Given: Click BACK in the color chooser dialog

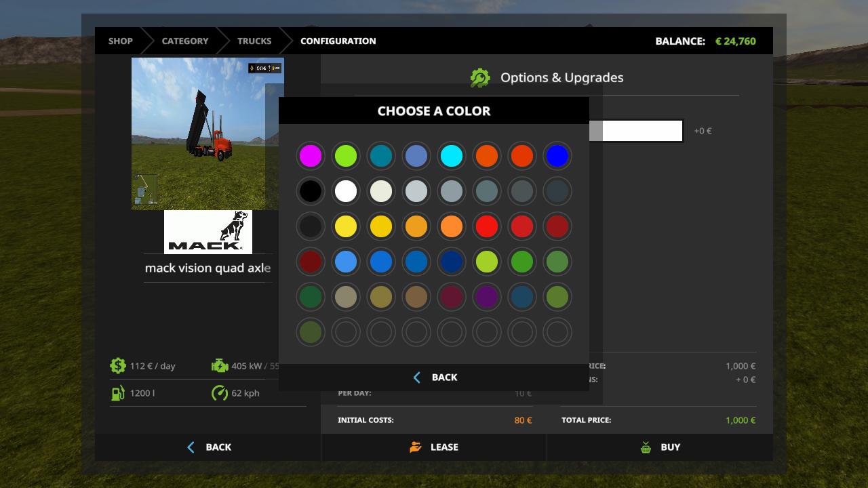Looking at the screenshot, I should pos(434,378).
